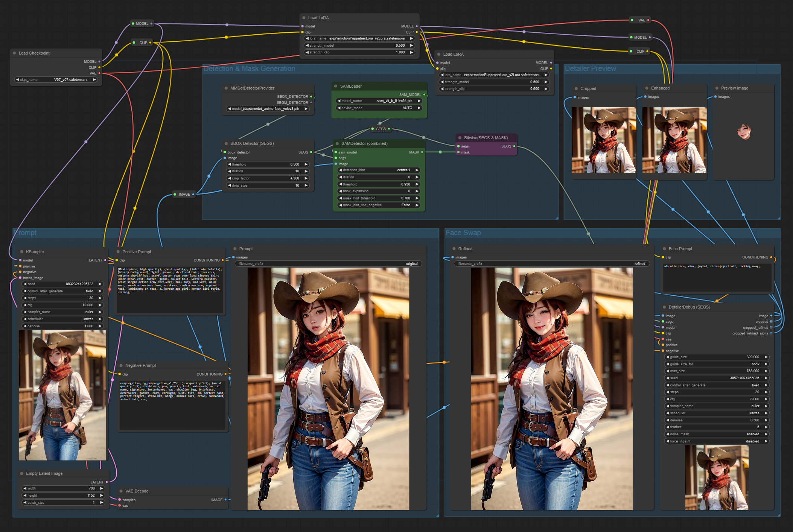Select the Face Swap group title
The width and height of the screenshot is (793, 532).
[463, 233]
